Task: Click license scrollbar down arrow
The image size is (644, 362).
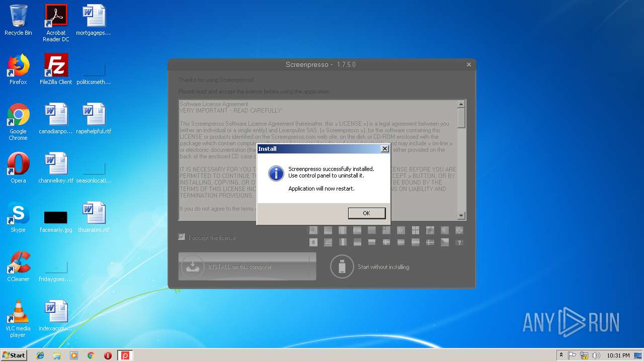Action: [x=461, y=216]
